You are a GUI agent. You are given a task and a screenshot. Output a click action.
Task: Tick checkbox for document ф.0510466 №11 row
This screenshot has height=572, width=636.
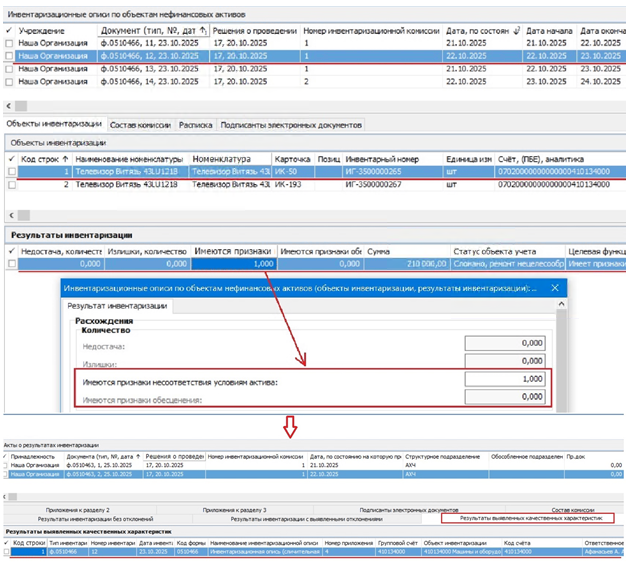11,44
